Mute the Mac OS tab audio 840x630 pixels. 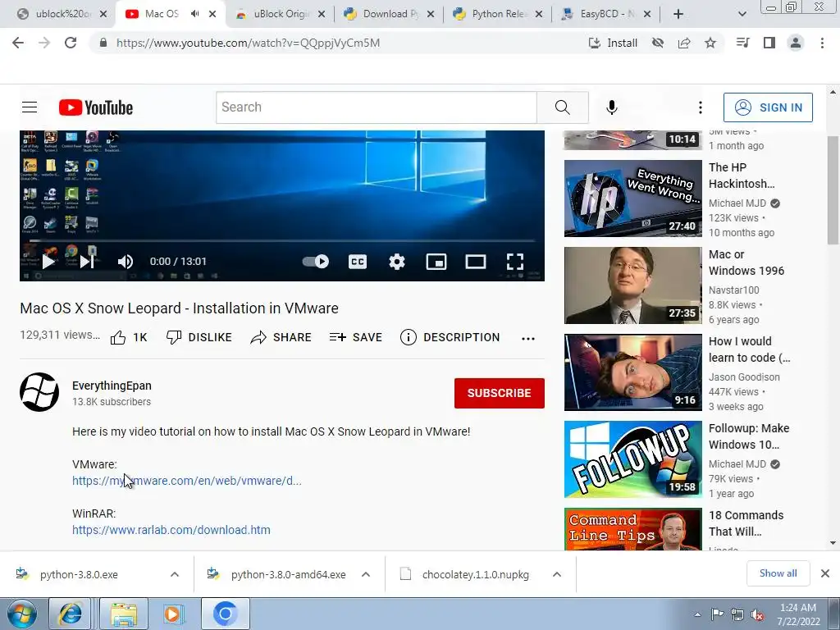[x=194, y=14]
